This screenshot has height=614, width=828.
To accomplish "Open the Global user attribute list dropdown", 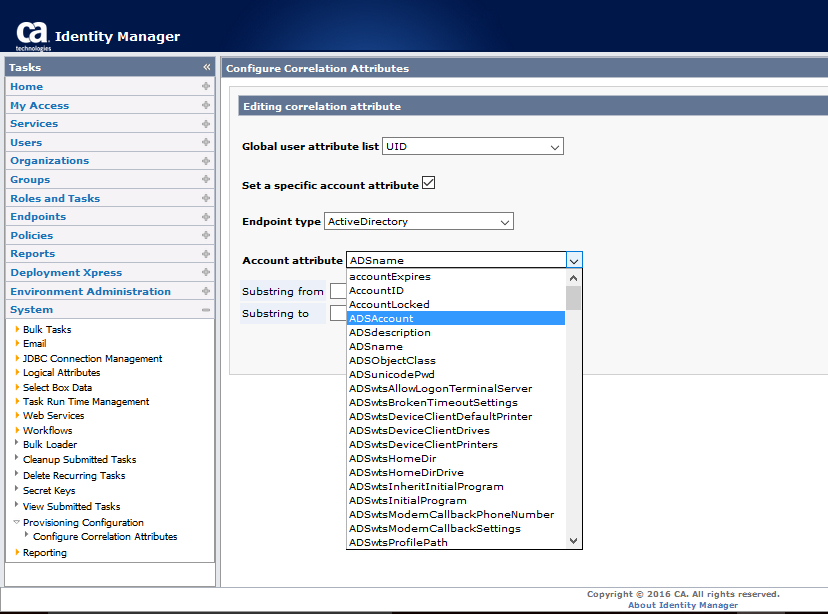I will (554, 145).
